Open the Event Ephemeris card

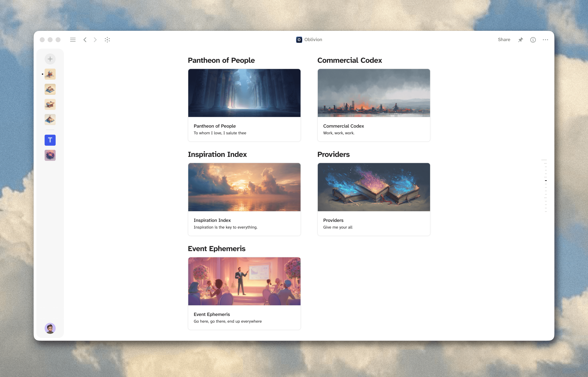244,293
